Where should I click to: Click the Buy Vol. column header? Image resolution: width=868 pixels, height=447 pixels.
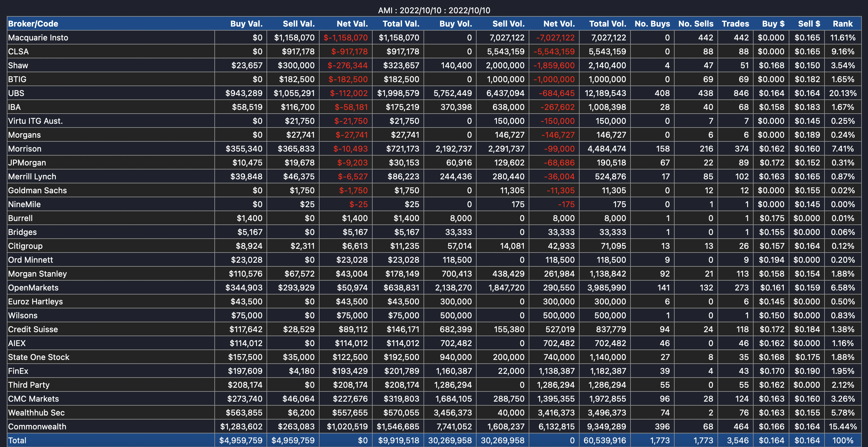(x=456, y=23)
